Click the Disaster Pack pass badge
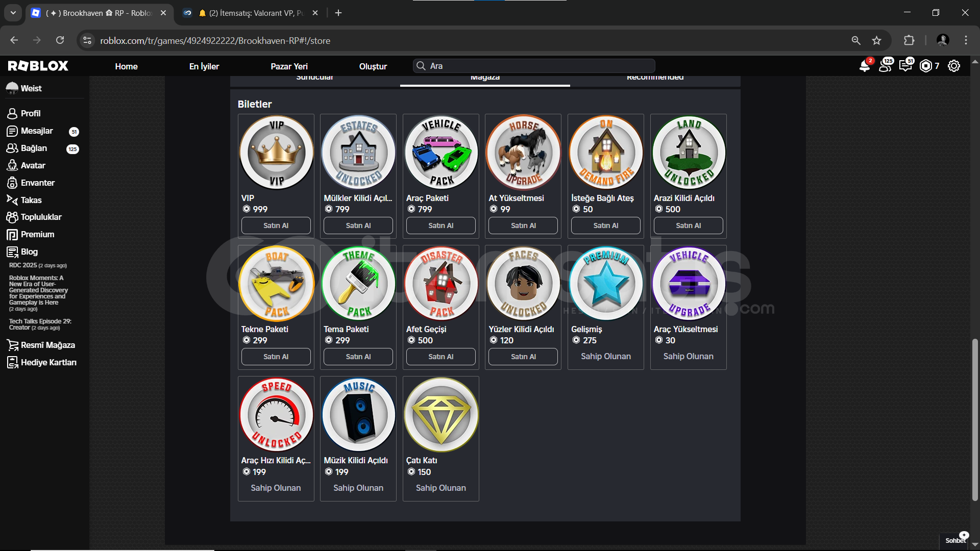Viewport: 980px width, 551px height. point(441,283)
